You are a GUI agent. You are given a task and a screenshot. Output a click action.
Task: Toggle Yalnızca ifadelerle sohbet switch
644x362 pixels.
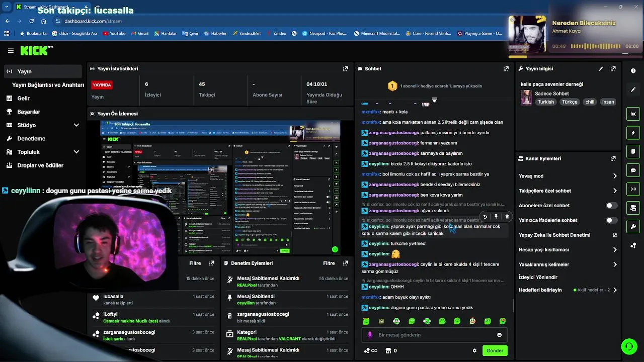tap(611, 220)
